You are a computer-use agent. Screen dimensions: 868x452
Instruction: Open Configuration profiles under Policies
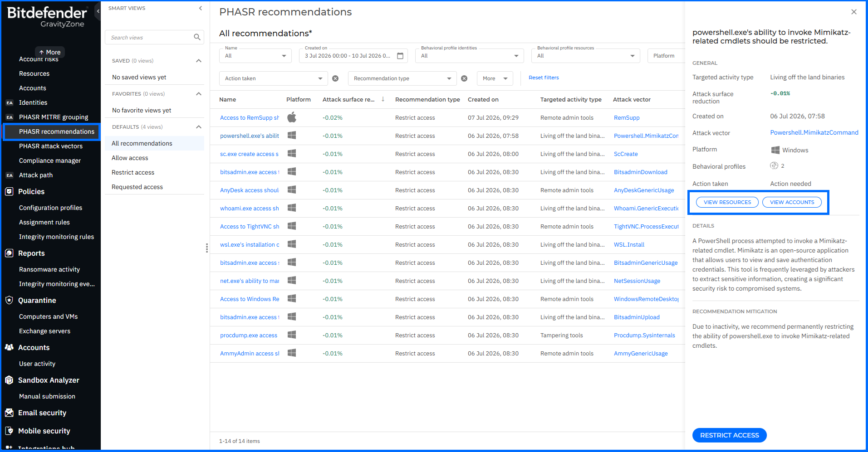tap(51, 208)
